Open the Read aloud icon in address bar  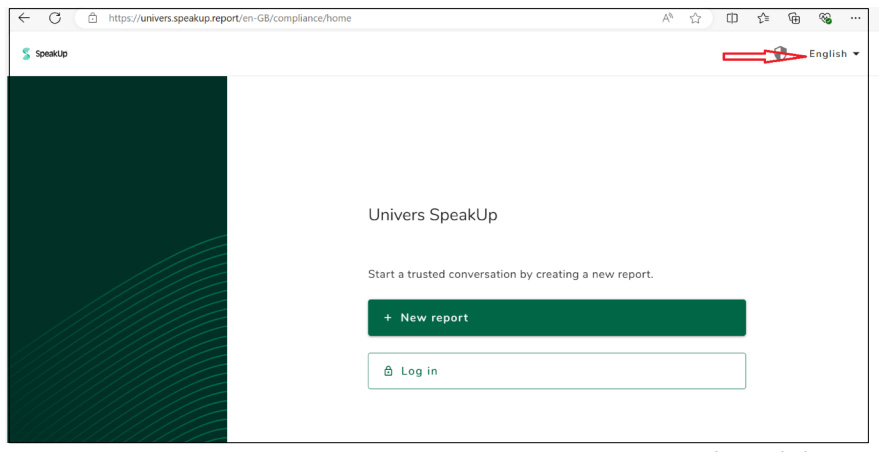(667, 18)
